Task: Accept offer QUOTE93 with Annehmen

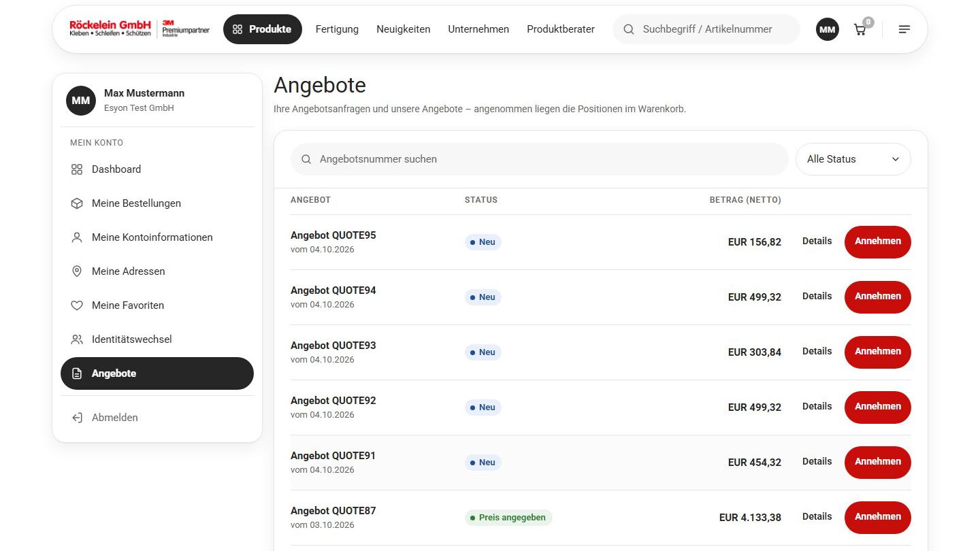Action: pos(878,352)
